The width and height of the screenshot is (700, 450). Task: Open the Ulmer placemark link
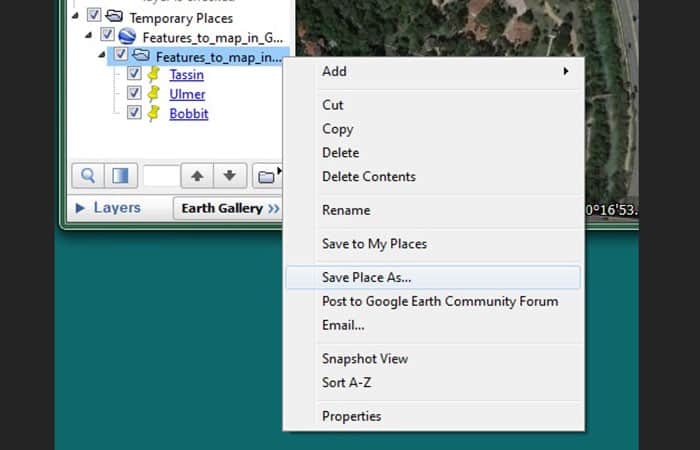pos(187,94)
